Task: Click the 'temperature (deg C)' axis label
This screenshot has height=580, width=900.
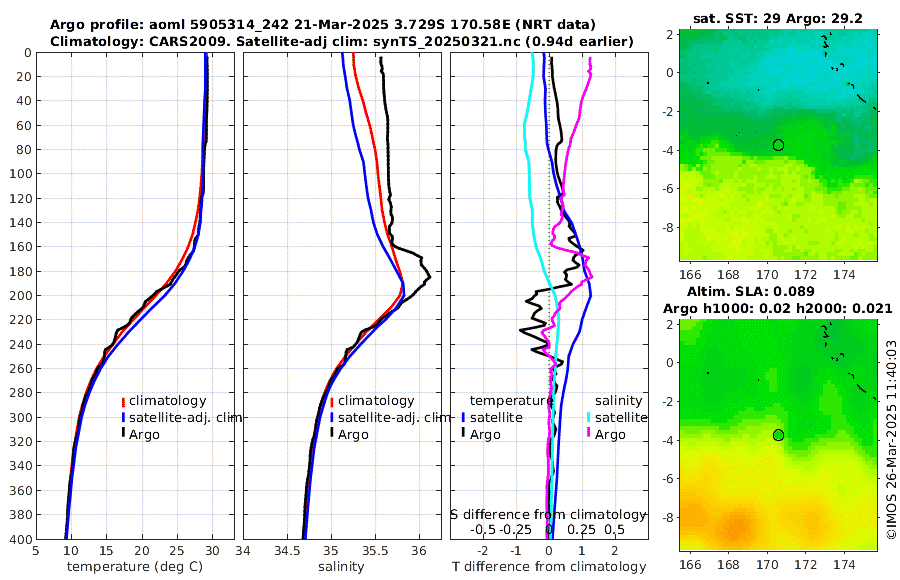Action: click(x=135, y=567)
